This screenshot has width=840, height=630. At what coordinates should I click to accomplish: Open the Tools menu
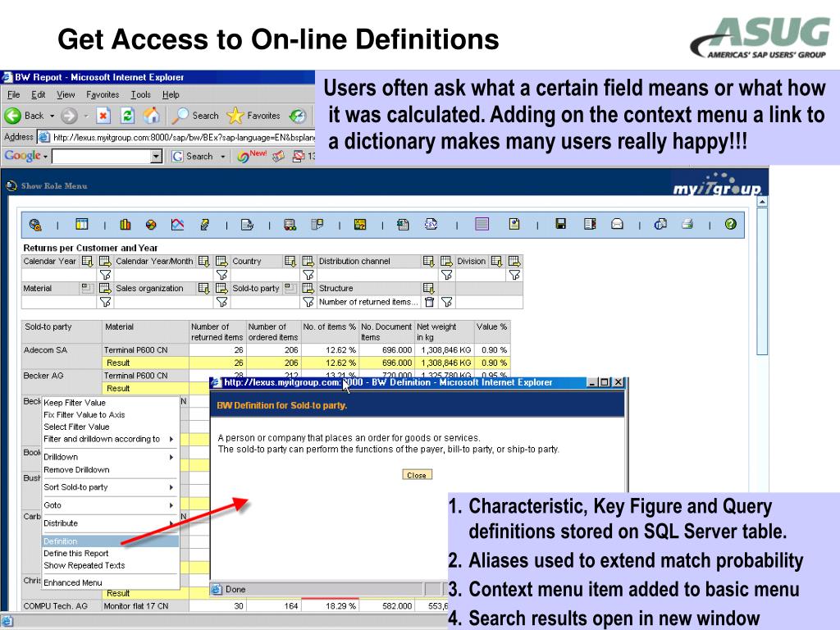click(141, 95)
